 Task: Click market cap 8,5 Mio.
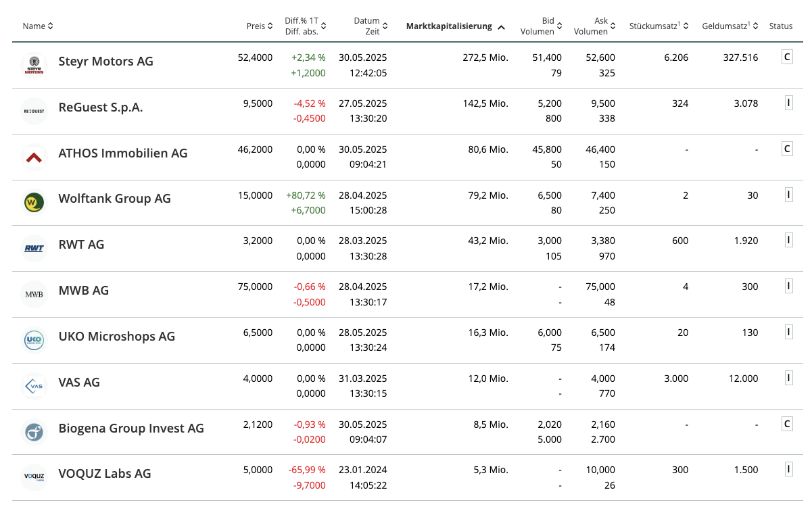(x=490, y=424)
